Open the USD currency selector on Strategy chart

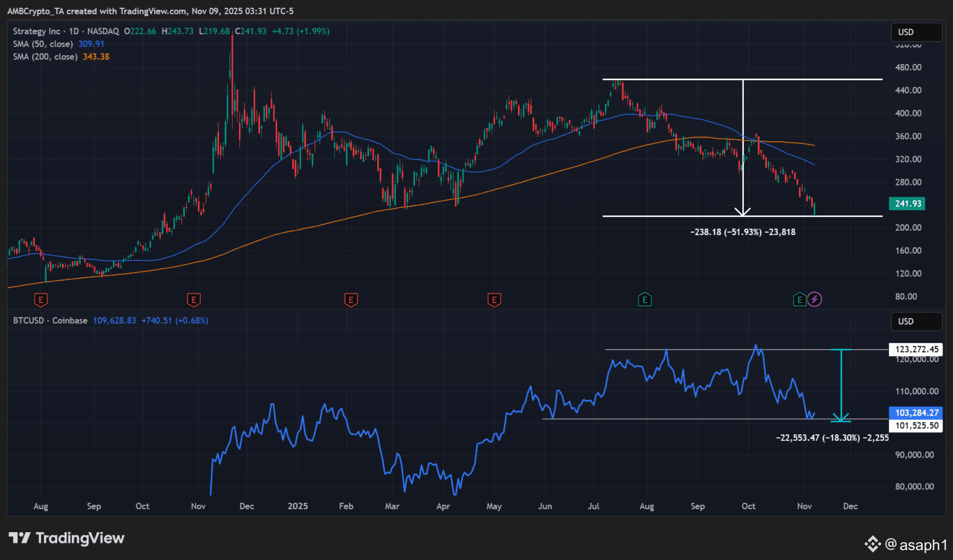(x=917, y=32)
